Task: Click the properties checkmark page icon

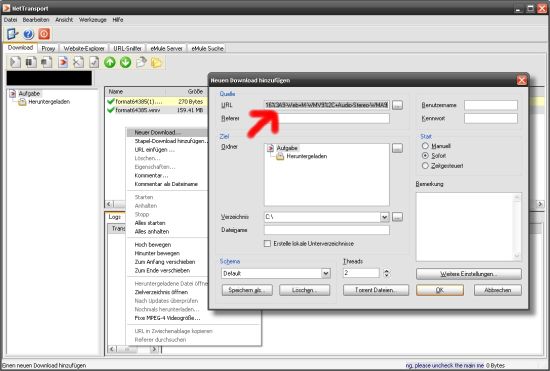Action: [x=94, y=62]
